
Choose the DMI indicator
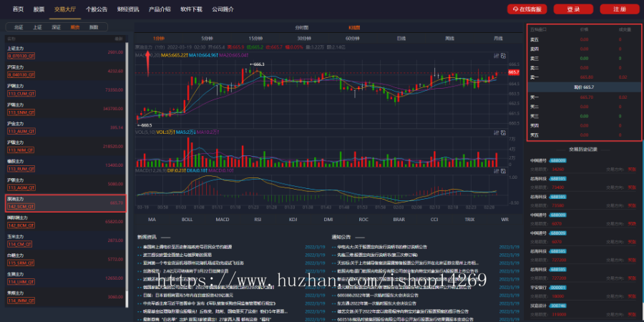[328, 220]
